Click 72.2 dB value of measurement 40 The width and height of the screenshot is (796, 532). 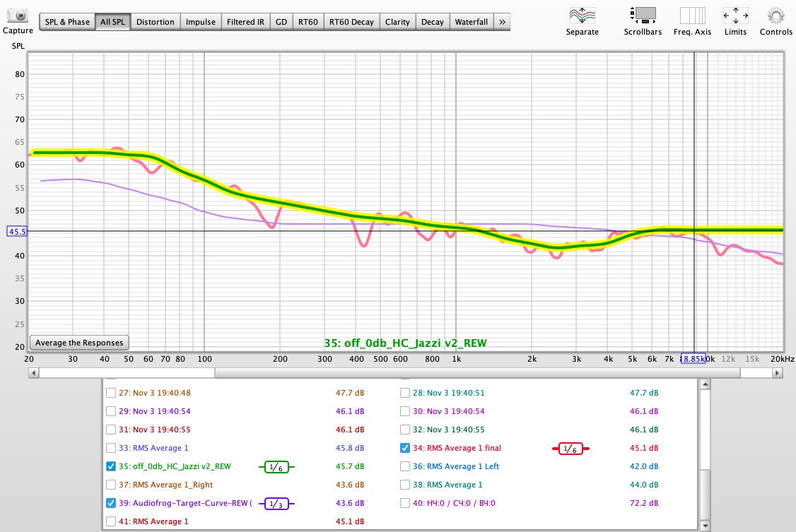point(644,503)
